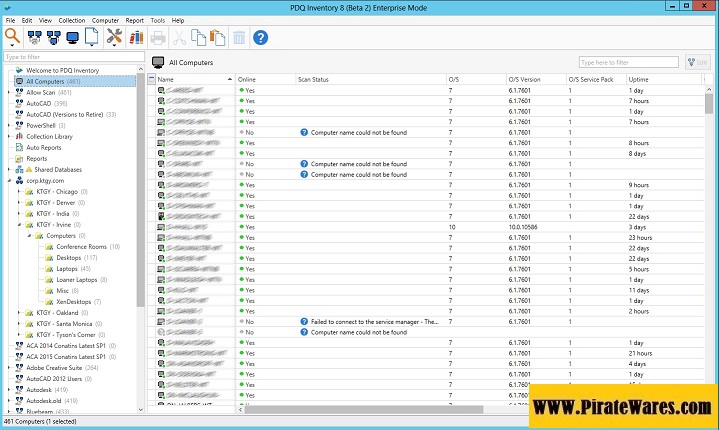Open the Report menu

(x=134, y=20)
